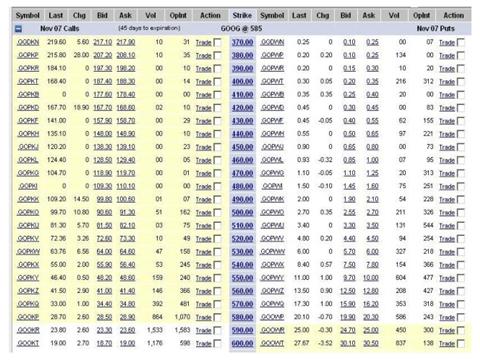Tick the call checkbox for strike 600.00
This screenshot has width=480, height=360.
(217, 343)
